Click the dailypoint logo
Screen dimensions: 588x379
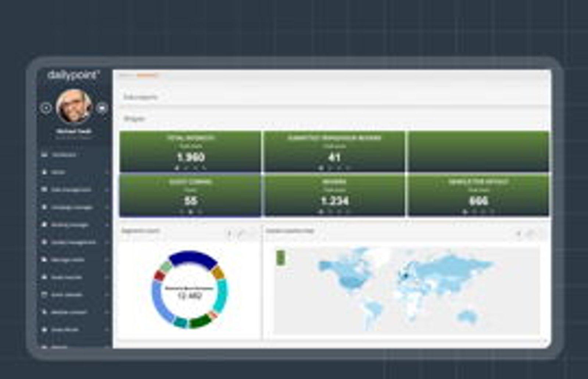pyautogui.click(x=73, y=75)
